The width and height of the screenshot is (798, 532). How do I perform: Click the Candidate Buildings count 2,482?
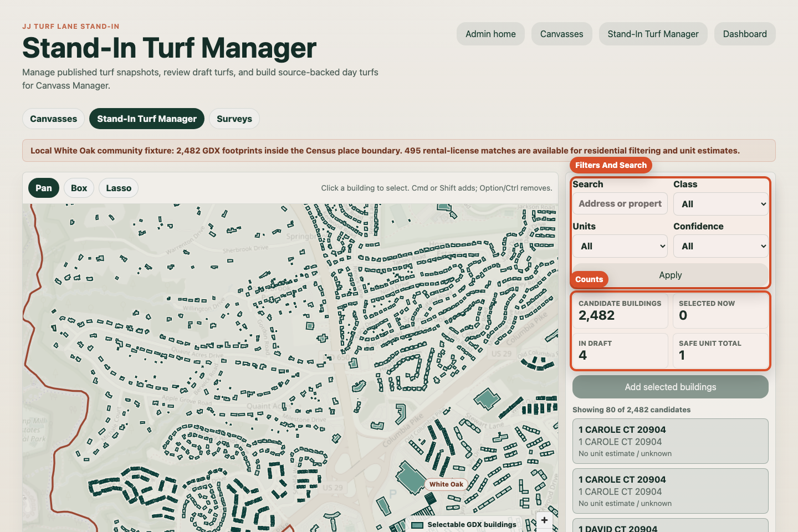coord(620,310)
